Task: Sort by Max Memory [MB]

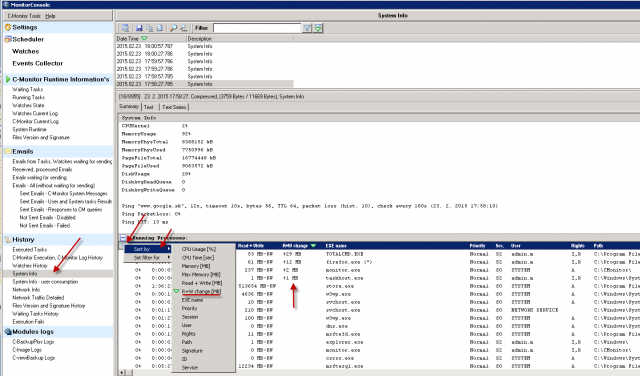Action: pos(201,275)
